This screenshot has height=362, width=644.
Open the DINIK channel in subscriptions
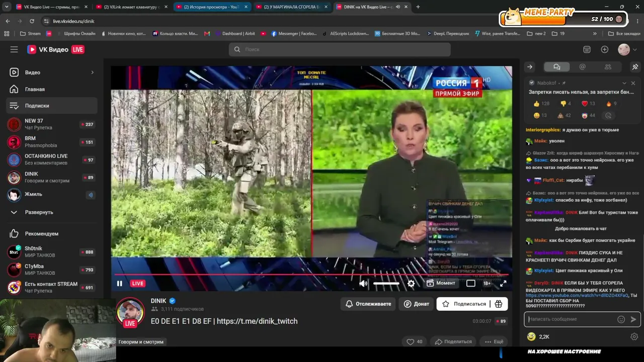52,177
